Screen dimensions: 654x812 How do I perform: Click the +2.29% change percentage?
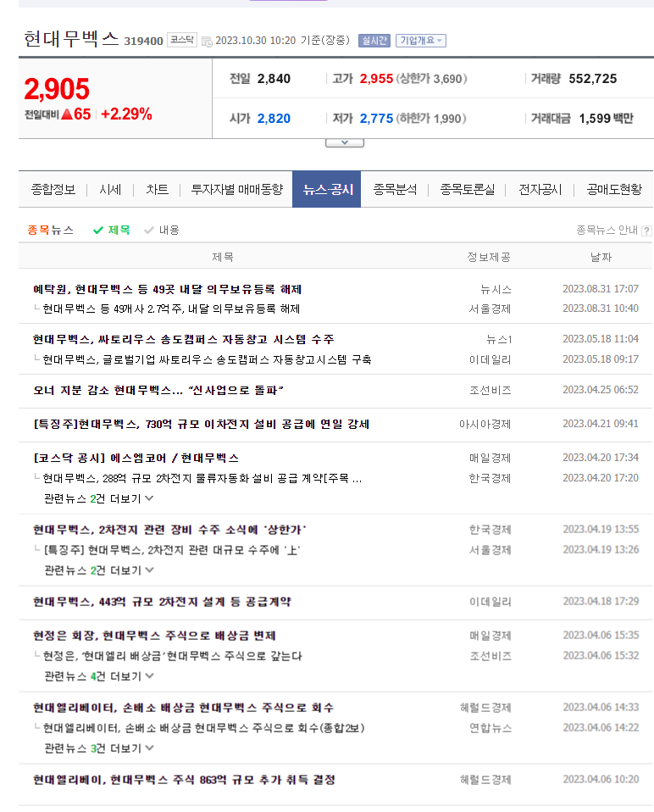pyautogui.click(x=126, y=114)
